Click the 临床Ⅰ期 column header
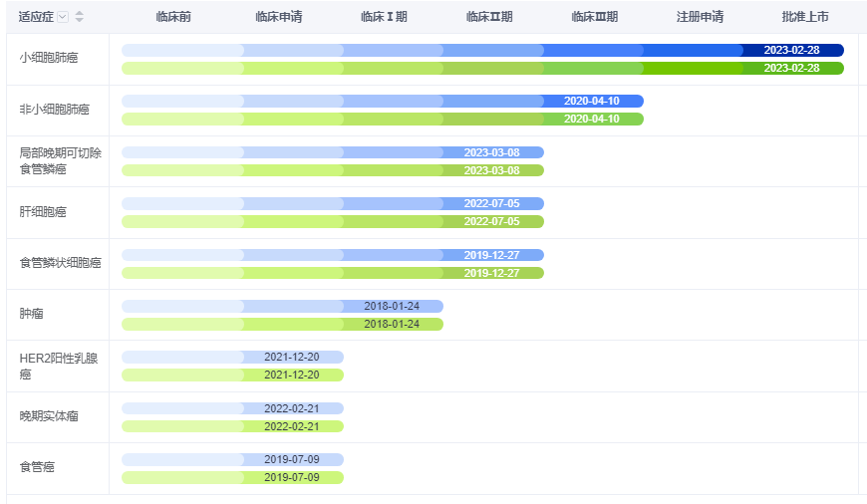The image size is (867, 504). 384,17
